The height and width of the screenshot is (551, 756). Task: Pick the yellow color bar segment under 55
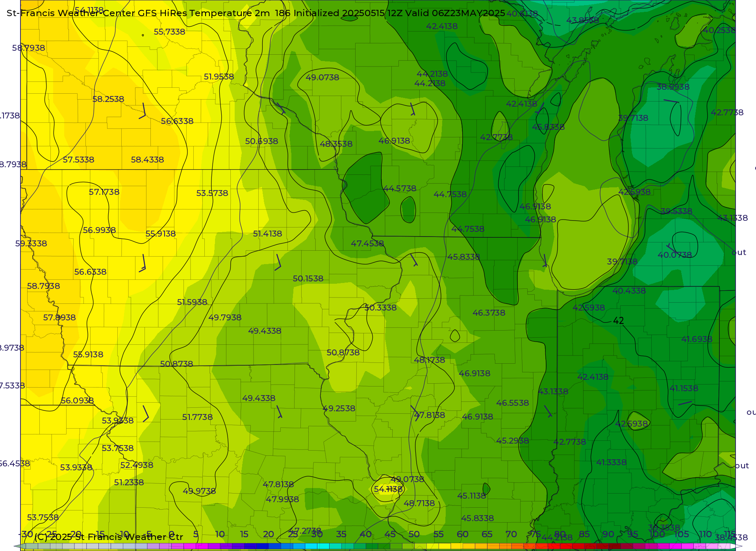pyautogui.click(x=445, y=546)
